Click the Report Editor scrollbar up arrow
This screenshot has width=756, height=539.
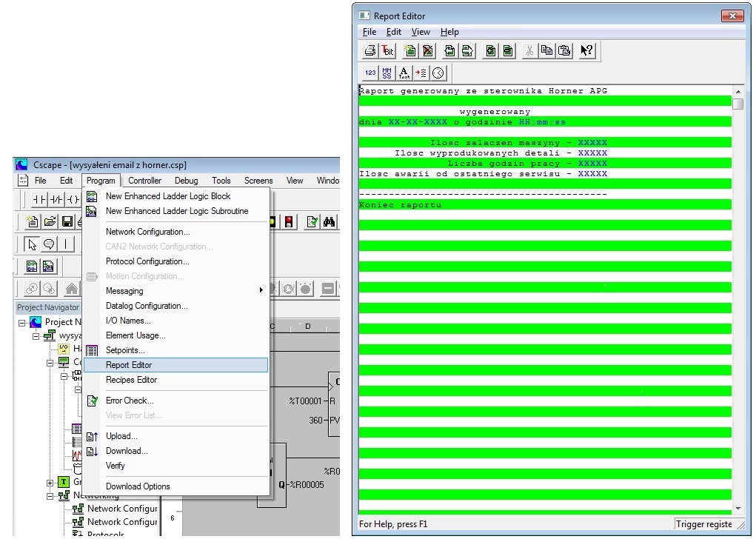(x=738, y=91)
